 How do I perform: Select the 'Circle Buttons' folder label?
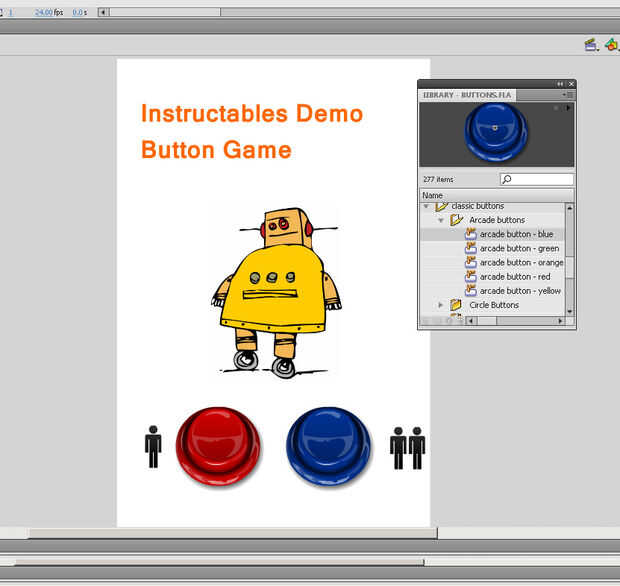[x=494, y=305]
